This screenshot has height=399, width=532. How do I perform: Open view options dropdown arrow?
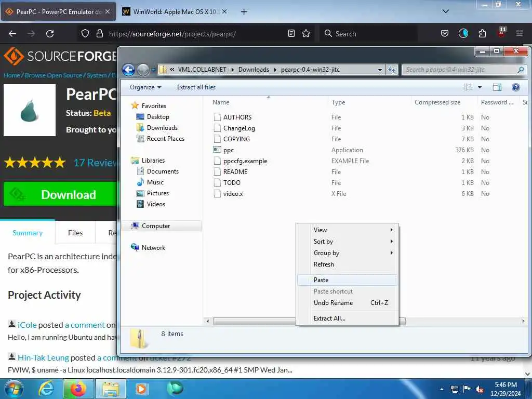480,87
